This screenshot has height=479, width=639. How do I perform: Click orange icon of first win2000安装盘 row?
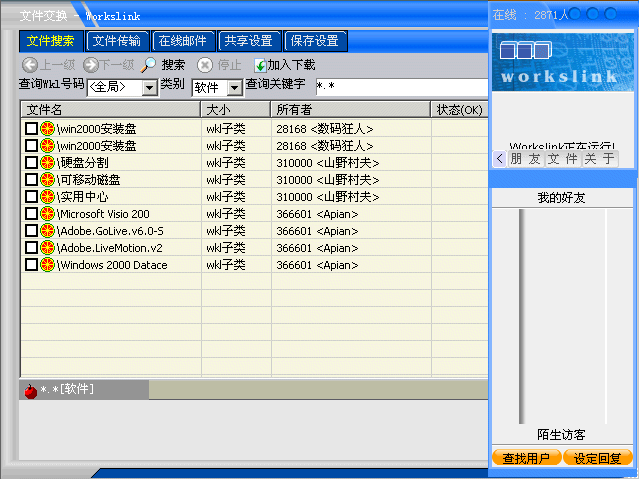[47, 128]
